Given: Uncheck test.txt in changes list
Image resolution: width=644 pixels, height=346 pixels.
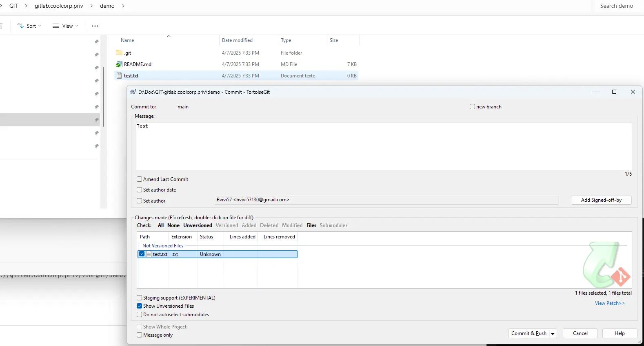Looking at the screenshot, I should point(142,254).
